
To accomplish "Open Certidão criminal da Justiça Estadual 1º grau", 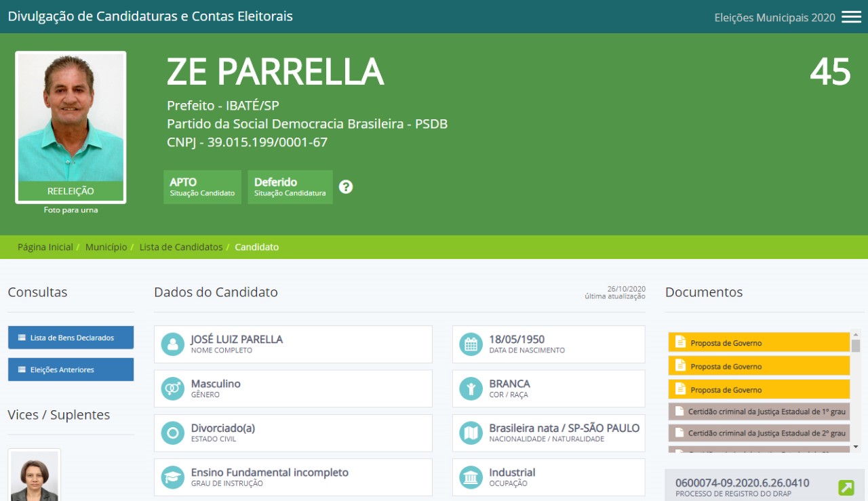I will tap(759, 412).
